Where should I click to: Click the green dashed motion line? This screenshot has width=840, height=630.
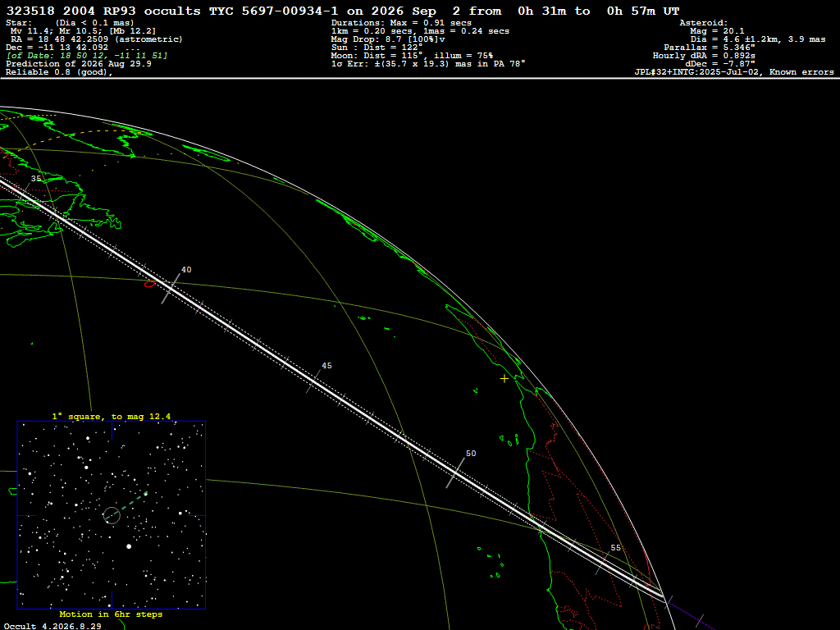(x=126, y=505)
